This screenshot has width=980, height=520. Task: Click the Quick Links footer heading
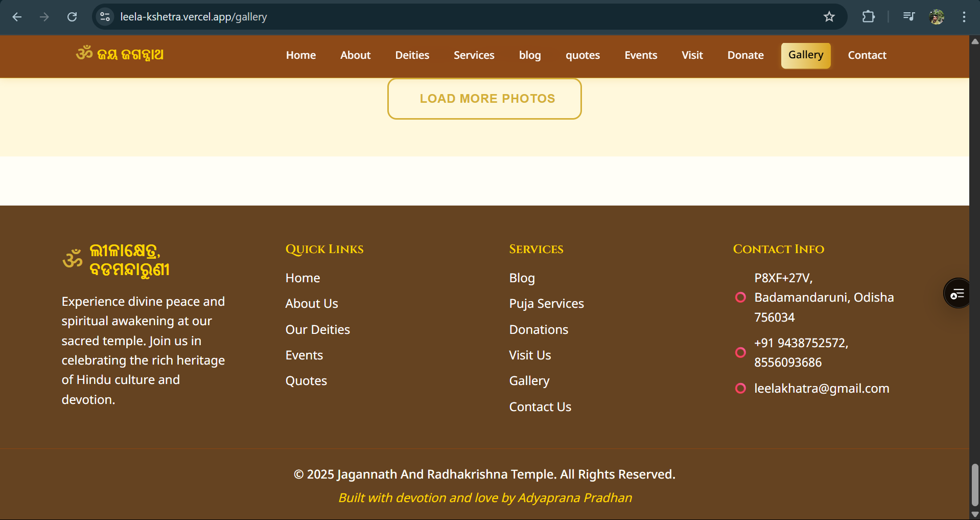point(324,249)
